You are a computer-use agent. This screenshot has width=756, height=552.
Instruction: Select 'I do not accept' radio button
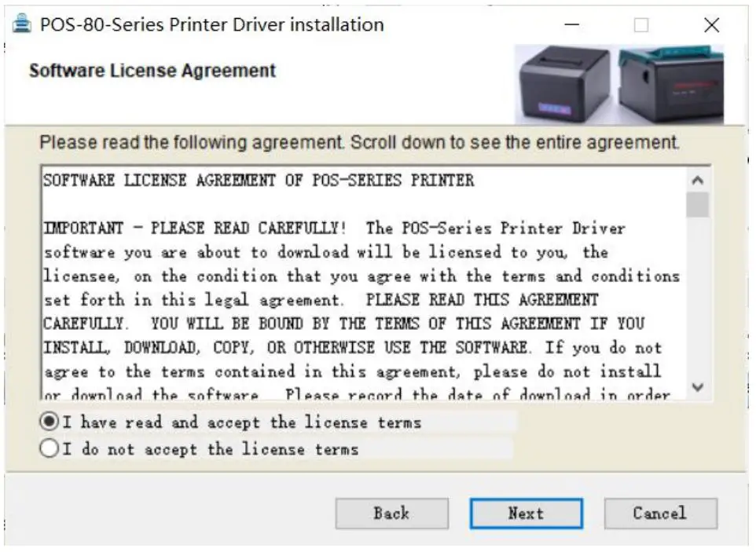point(50,448)
